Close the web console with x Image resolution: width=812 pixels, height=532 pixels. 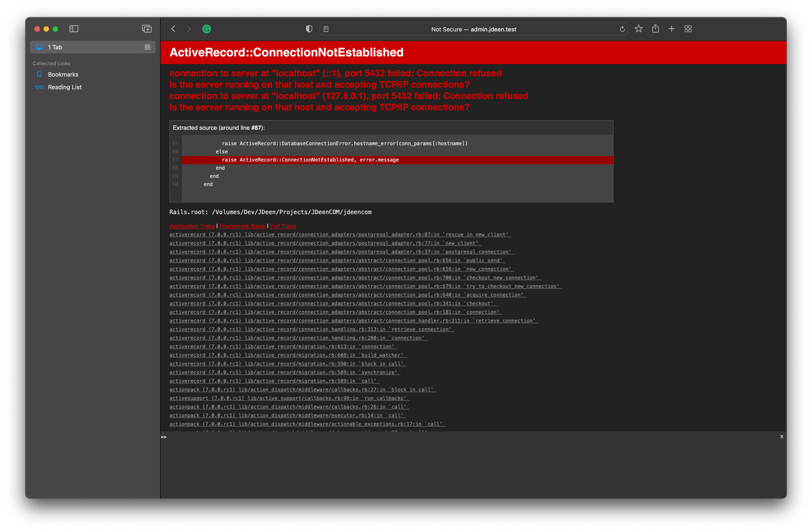782,437
